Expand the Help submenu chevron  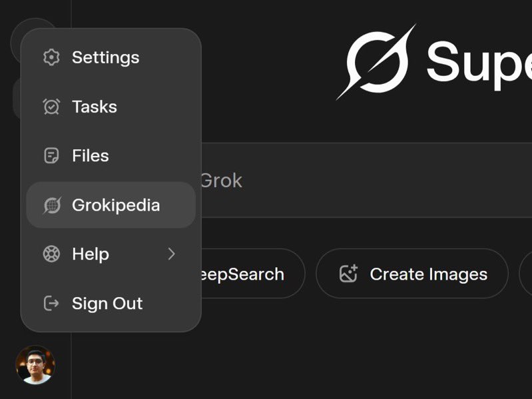pyautogui.click(x=171, y=254)
